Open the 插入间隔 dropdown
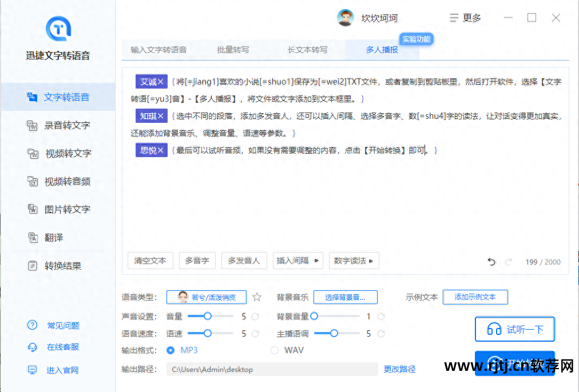 298,260
